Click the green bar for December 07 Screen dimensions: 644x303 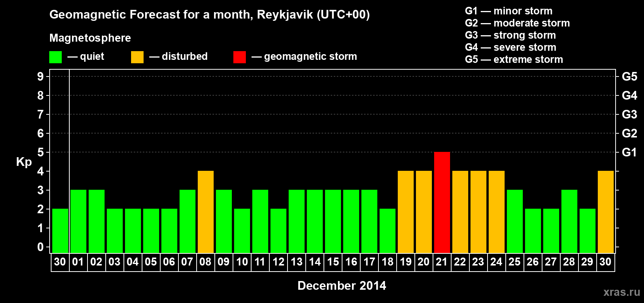coord(188,221)
